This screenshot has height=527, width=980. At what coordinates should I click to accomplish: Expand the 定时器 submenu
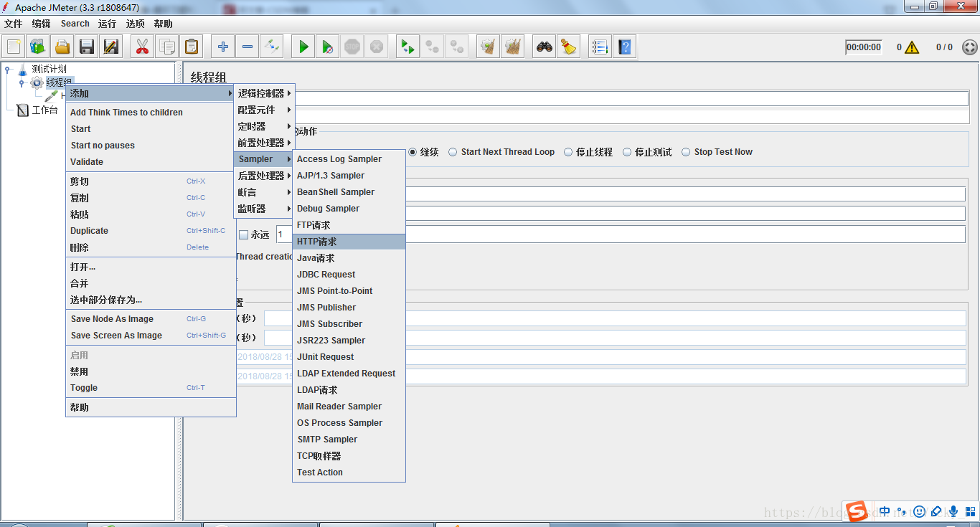(265, 126)
